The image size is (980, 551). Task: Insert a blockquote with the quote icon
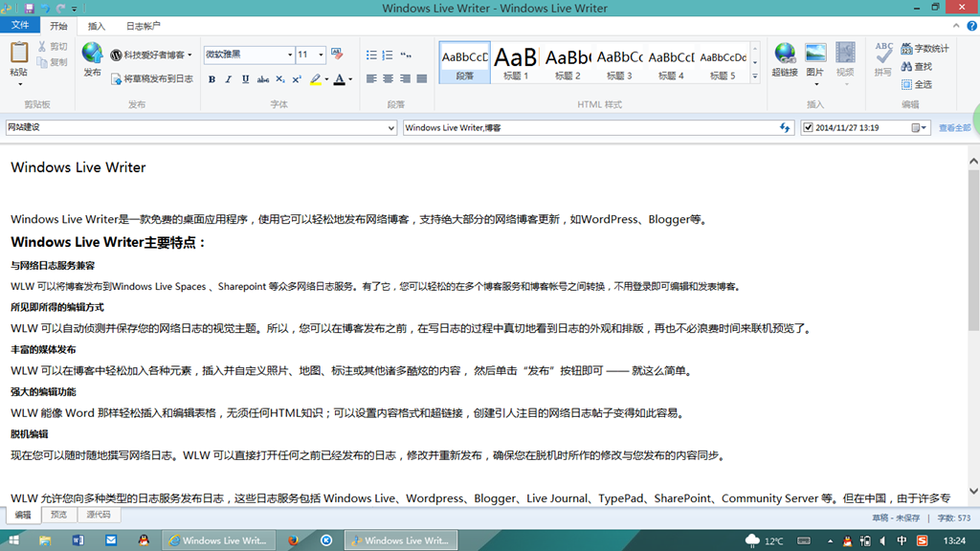(406, 55)
